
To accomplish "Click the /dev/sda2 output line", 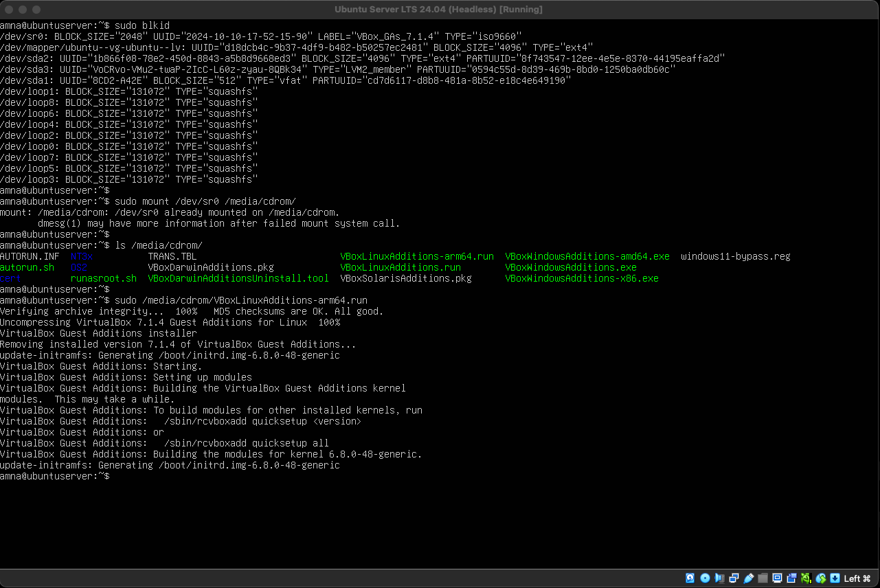I will click(363, 58).
